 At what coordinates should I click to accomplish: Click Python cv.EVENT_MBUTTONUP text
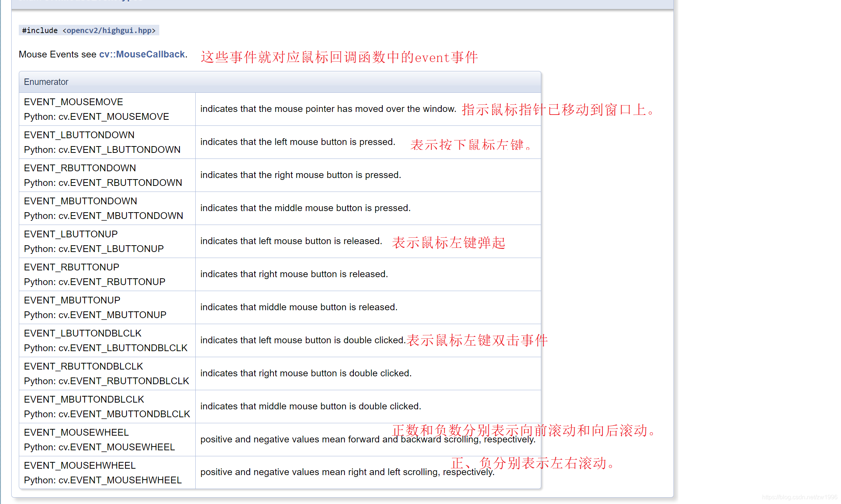click(95, 315)
